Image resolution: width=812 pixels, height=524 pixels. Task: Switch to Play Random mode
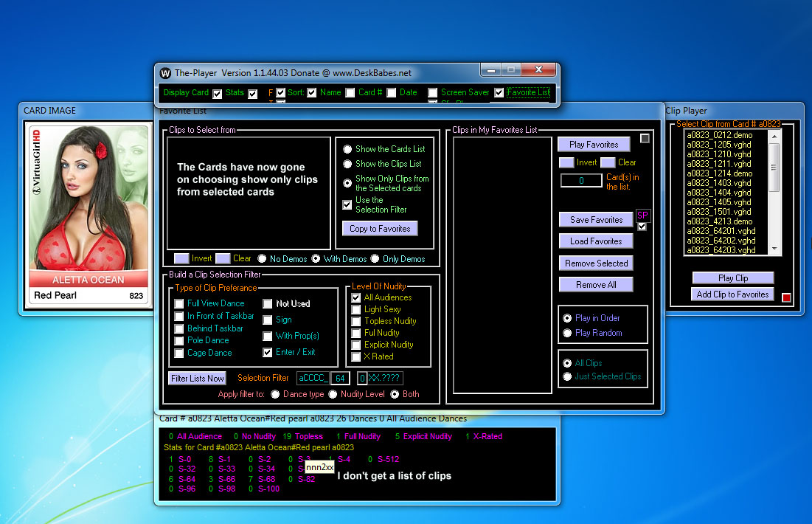pos(567,333)
